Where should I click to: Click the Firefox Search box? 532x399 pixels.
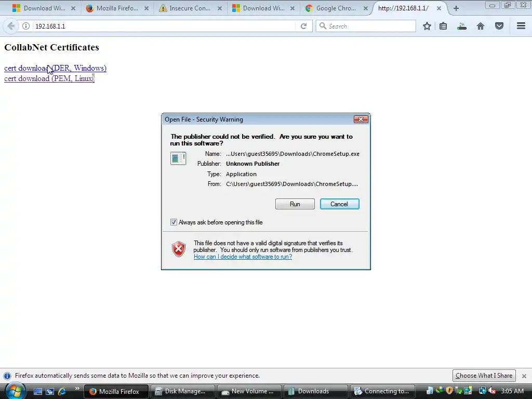[x=366, y=26]
